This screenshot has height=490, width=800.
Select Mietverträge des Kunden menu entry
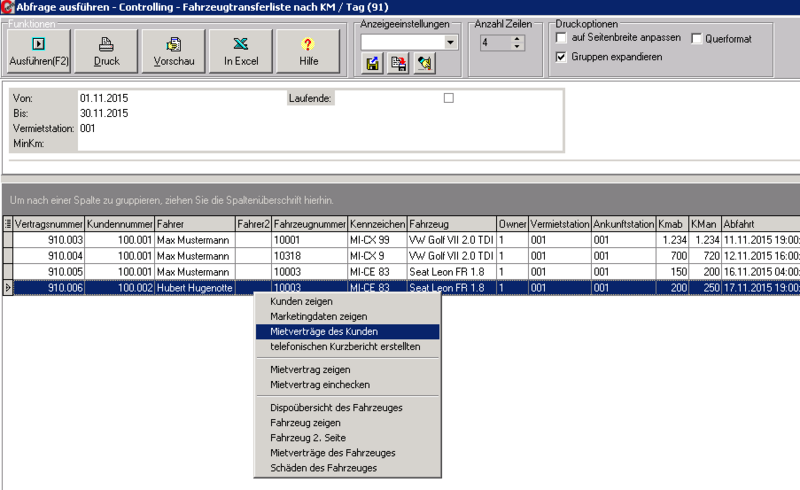click(x=324, y=331)
